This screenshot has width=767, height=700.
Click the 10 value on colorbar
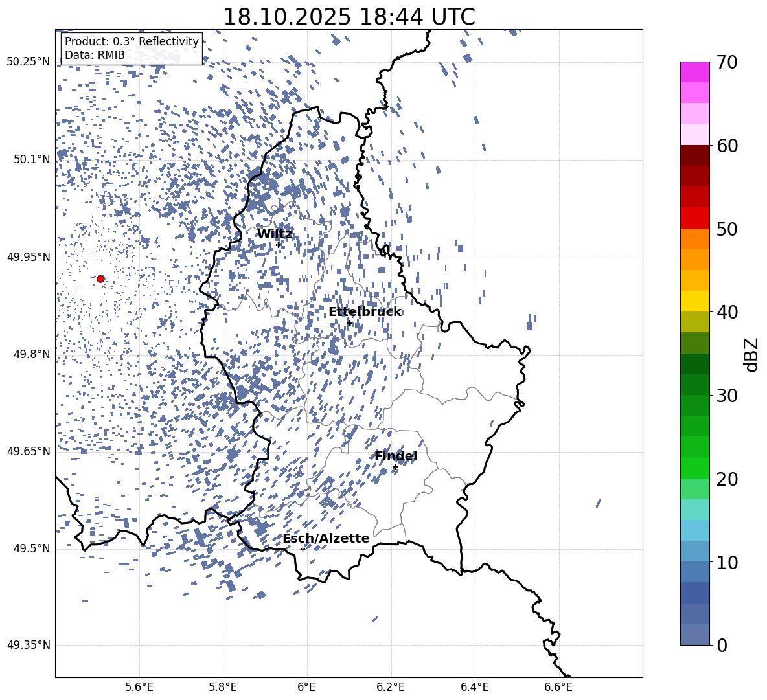727,563
